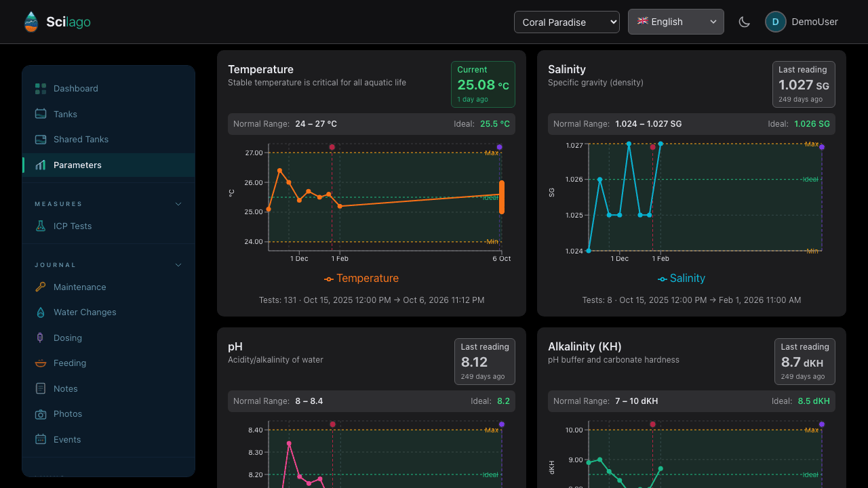
Task: Click the Photos camera icon
Action: point(41,413)
